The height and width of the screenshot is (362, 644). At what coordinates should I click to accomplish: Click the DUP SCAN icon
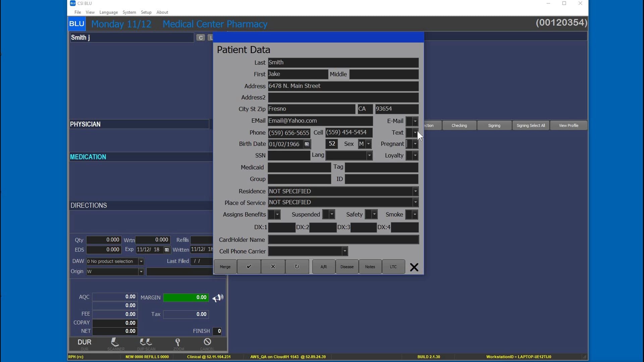click(146, 344)
